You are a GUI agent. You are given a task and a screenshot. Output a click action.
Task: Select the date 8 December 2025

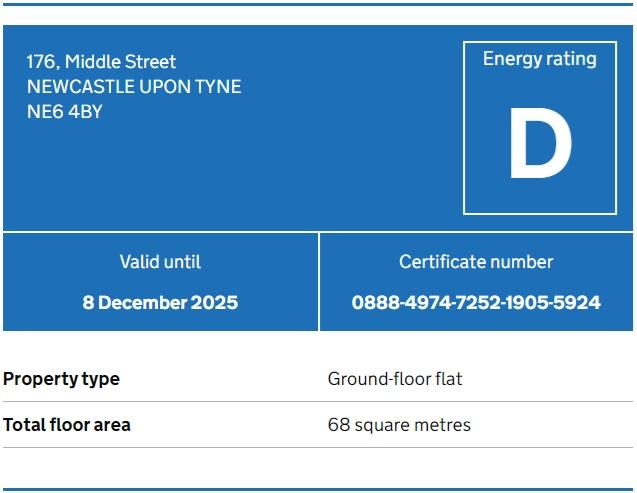point(160,303)
